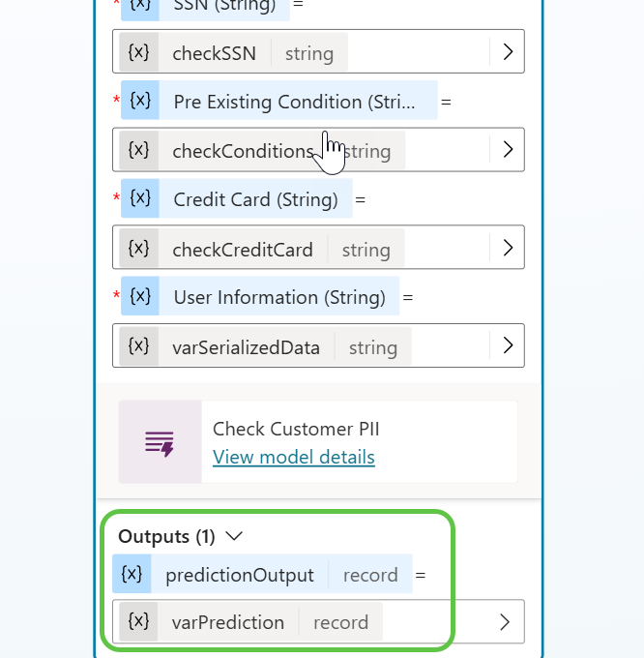Click the variable icon beside checkSSN
This screenshot has height=658, width=644.
[x=139, y=52]
